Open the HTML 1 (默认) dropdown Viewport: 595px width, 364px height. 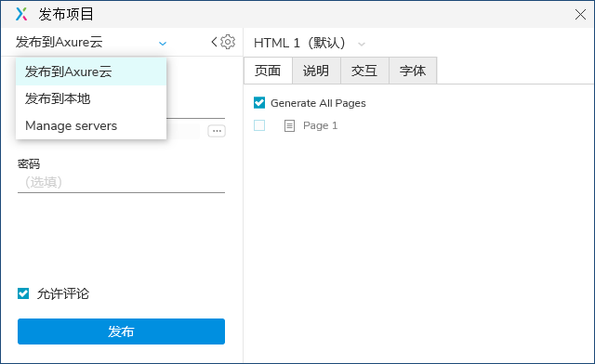362,44
